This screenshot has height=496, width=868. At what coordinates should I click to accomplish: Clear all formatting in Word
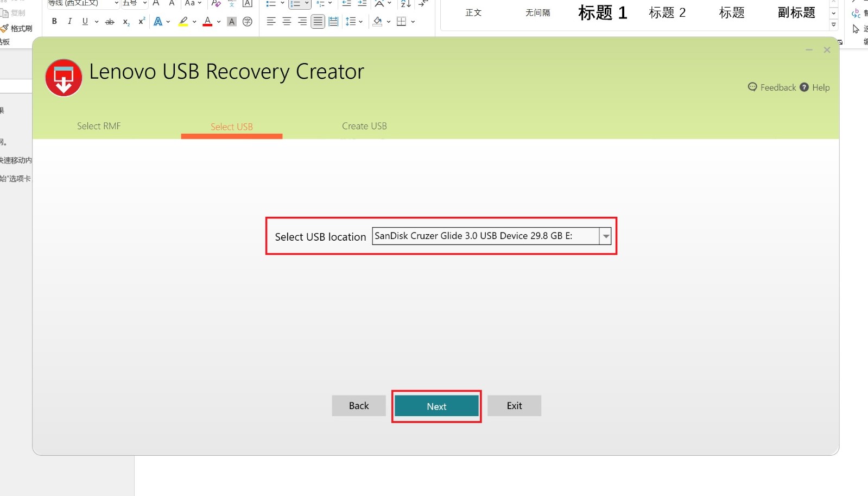click(216, 3)
